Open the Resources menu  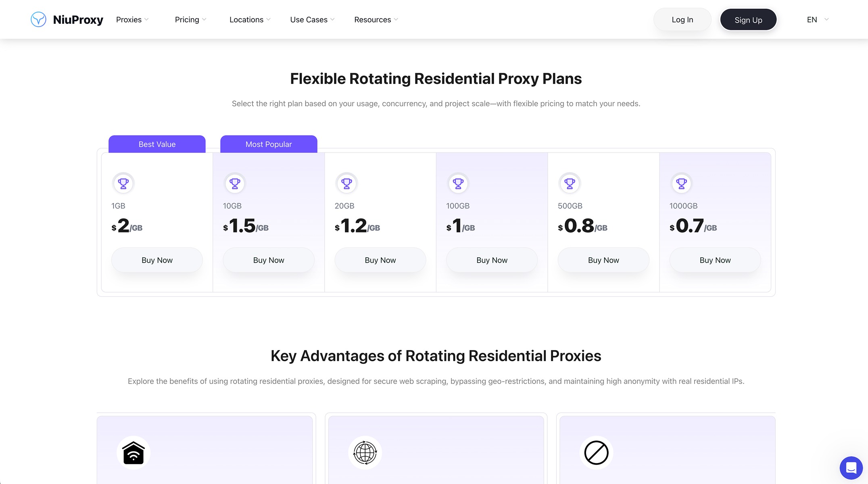click(376, 20)
